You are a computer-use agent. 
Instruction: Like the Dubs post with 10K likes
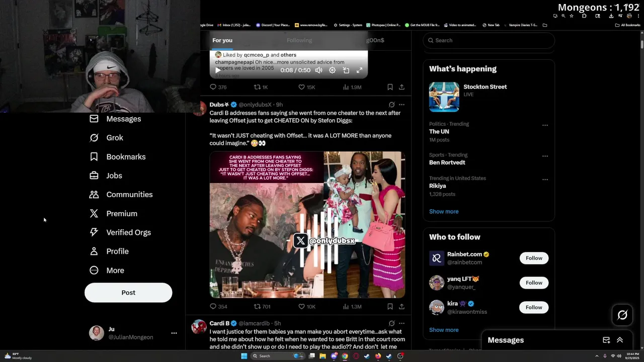tap(307, 306)
